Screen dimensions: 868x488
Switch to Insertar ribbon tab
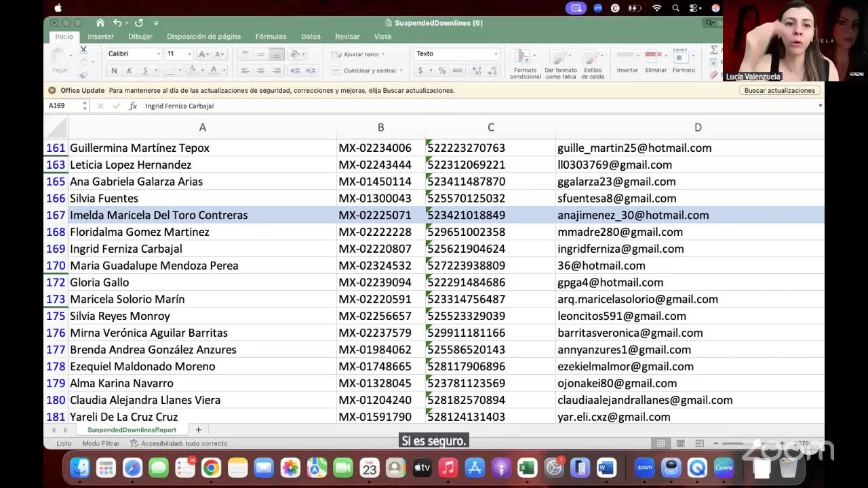coord(100,37)
